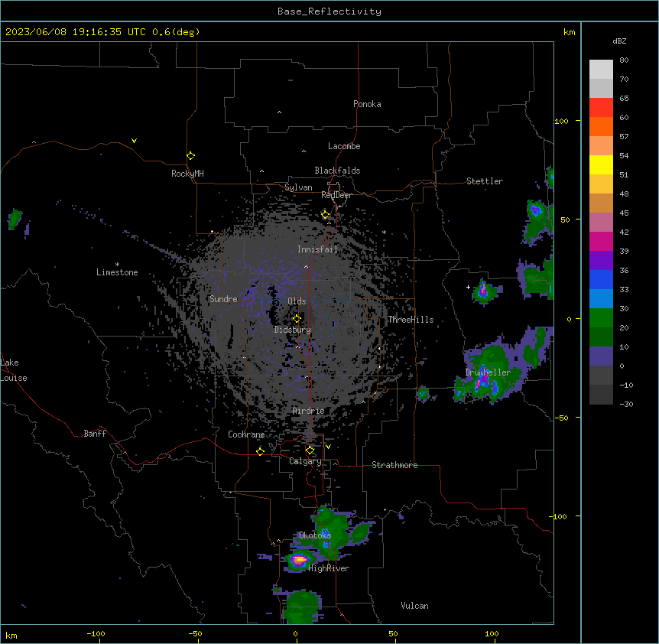The height and width of the screenshot is (644, 659).
Task: Click the Blackfalds label
Action: (x=337, y=171)
